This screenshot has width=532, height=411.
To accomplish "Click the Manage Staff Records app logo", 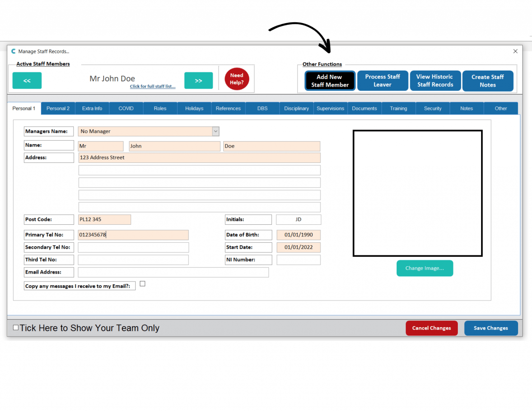I will (13, 51).
